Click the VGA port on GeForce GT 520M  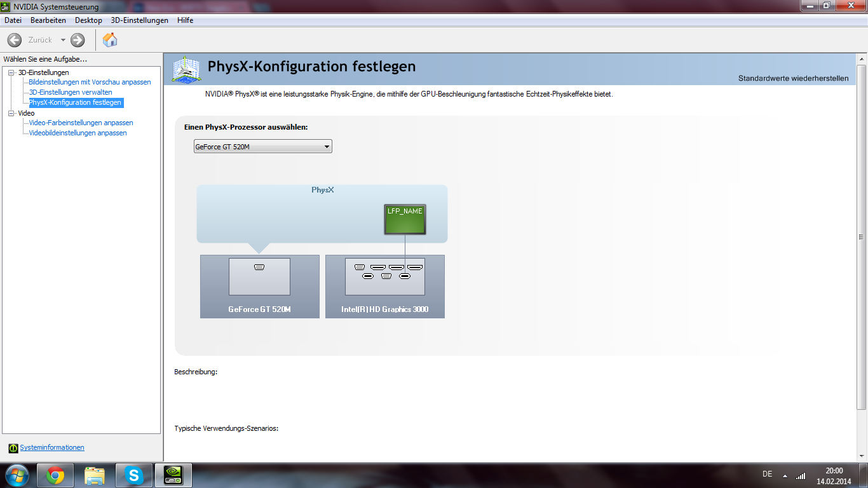(x=259, y=267)
